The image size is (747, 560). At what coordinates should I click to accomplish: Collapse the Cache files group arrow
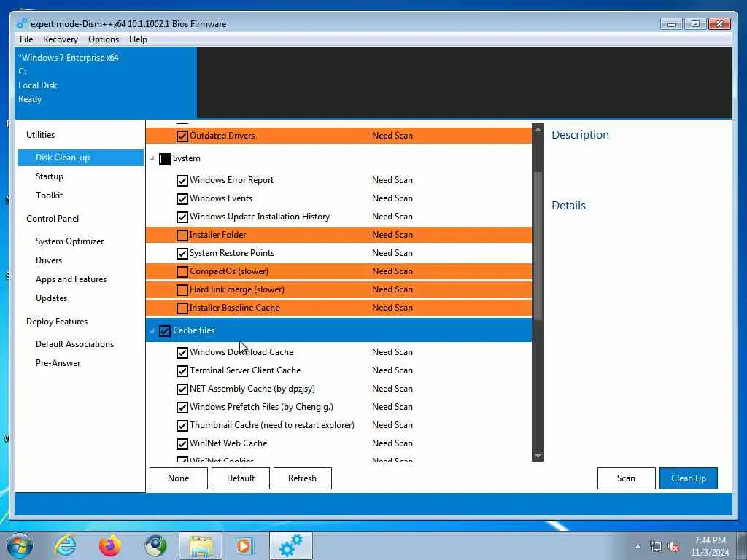[152, 330]
